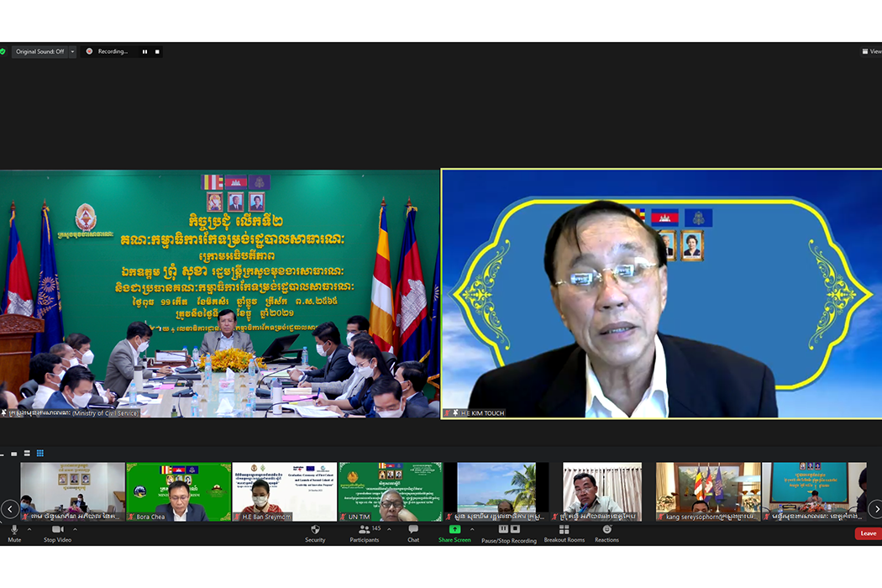Click the green encryption shield icon

coord(3,52)
